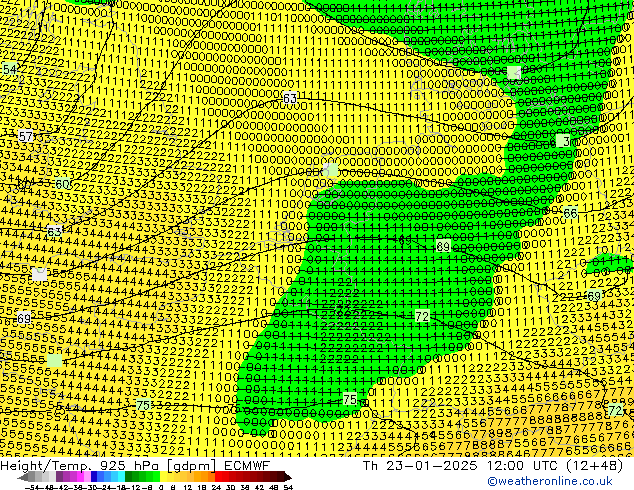Click the 'Height/Temp. 925 hPa [gdpm] ECMWF' title
This screenshot has height=490, width=634.
(x=135, y=465)
